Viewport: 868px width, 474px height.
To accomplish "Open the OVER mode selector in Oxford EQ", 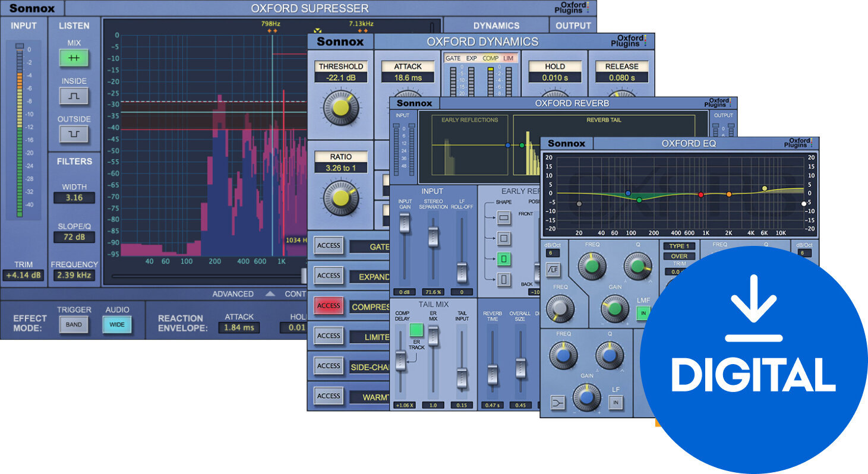I will (678, 256).
